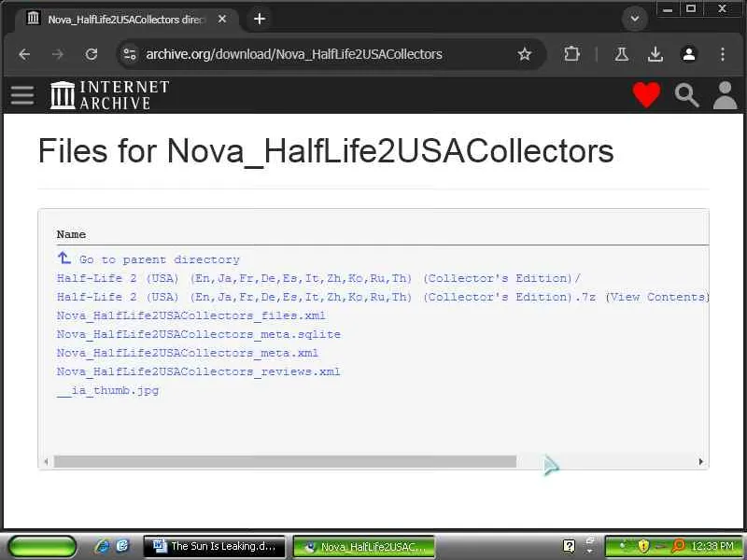Click the orange magnifier tray icon
747x560 pixels.
coord(678,546)
